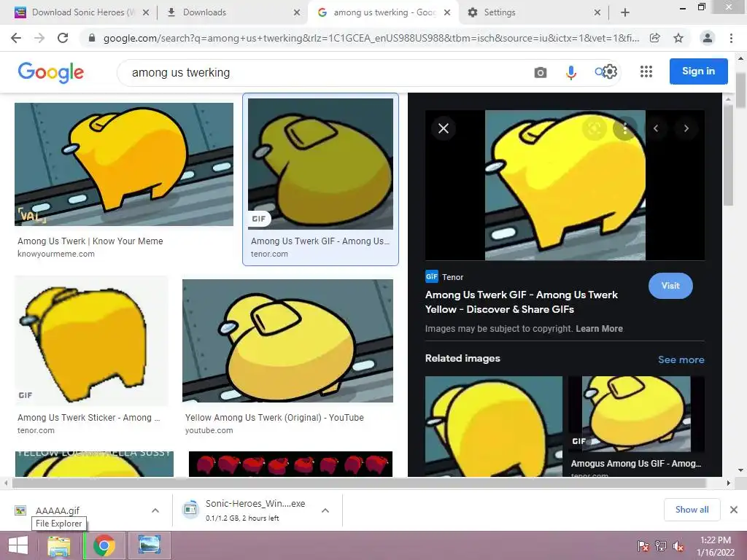747x560 pixels.
Task: Show the previous preview image
Action: [x=656, y=128]
